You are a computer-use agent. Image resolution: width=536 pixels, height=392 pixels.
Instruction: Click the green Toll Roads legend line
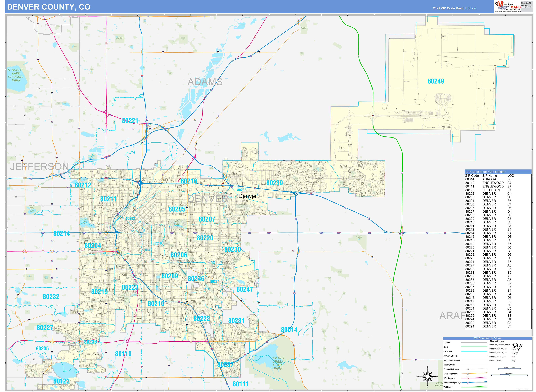coord(474,387)
